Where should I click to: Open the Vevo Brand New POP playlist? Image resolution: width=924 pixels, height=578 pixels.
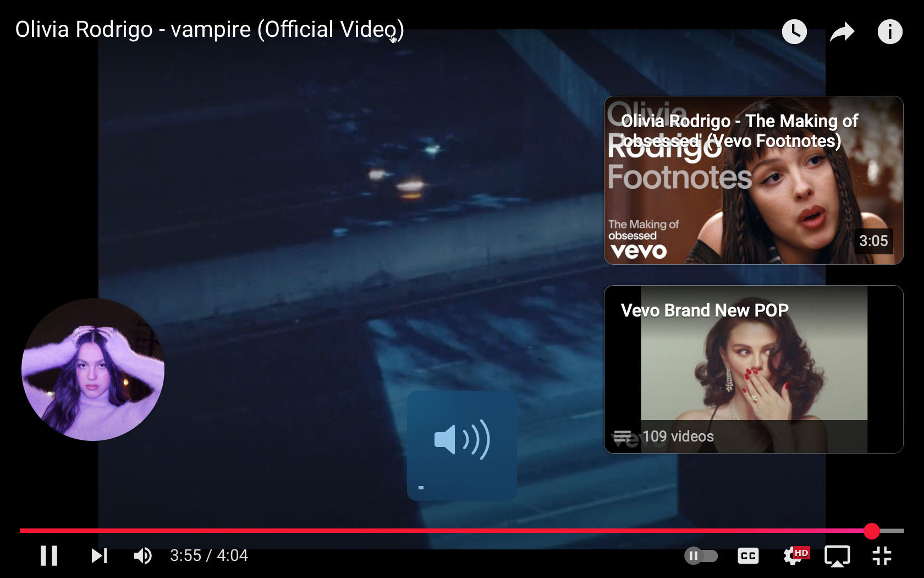click(754, 369)
